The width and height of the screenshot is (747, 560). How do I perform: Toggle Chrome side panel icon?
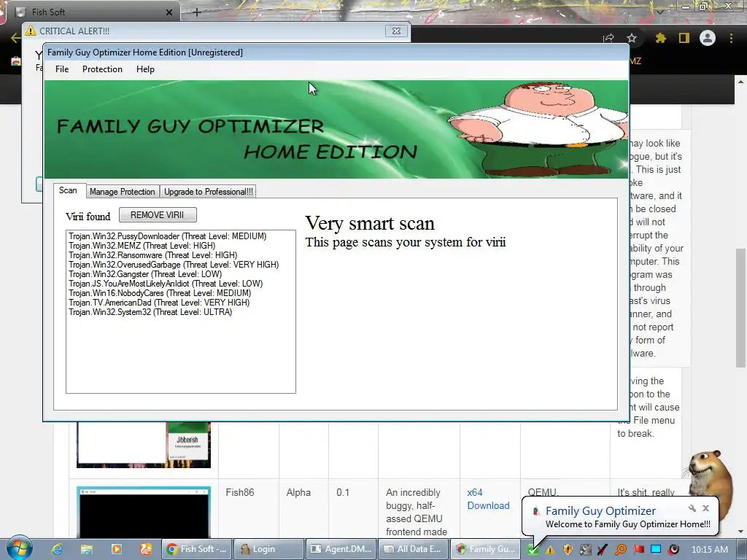pyautogui.click(x=684, y=38)
